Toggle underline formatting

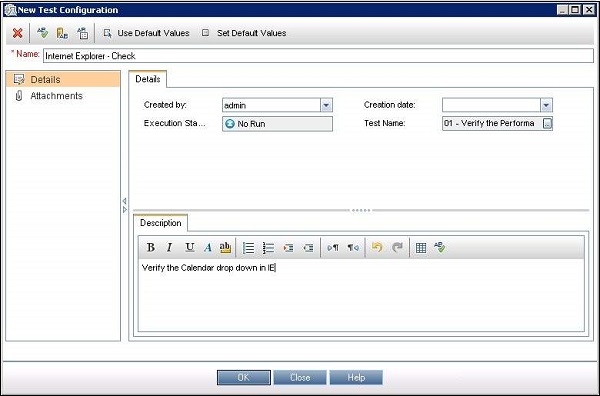(189, 248)
